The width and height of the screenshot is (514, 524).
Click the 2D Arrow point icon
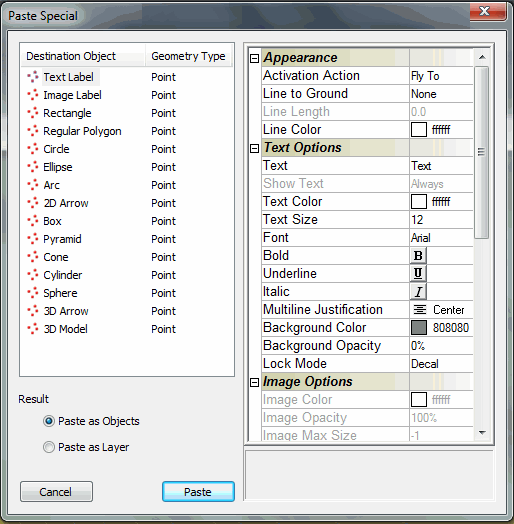point(33,203)
